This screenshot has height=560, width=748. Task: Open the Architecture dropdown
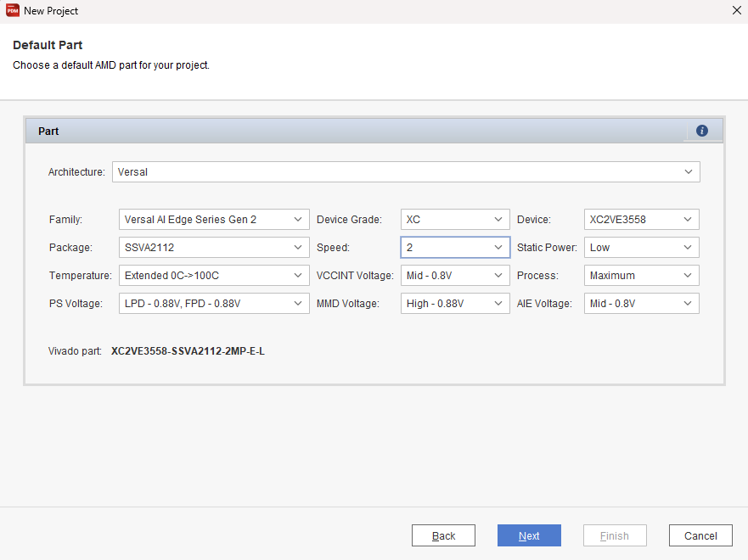pyautogui.click(x=406, y=171)
